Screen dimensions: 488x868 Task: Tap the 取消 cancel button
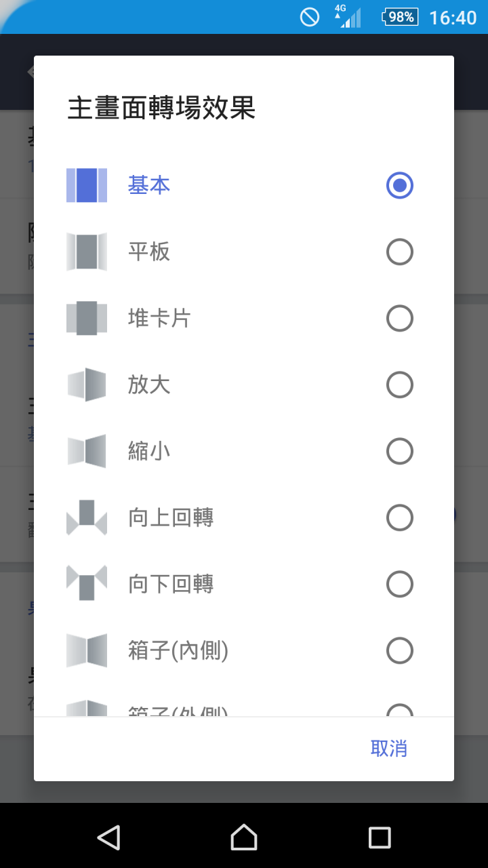[389, 748]
